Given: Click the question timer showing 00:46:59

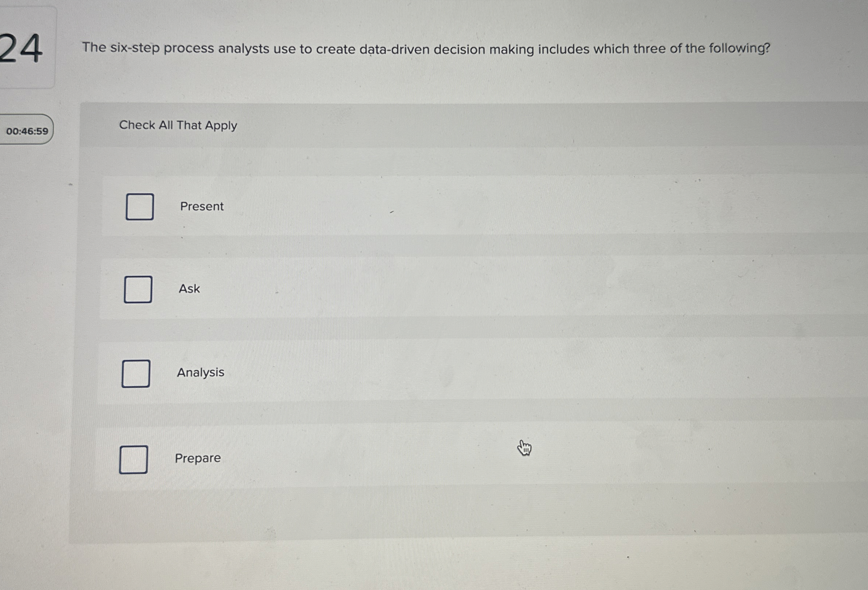Looking at the screenshot, I should coord(27,131).
